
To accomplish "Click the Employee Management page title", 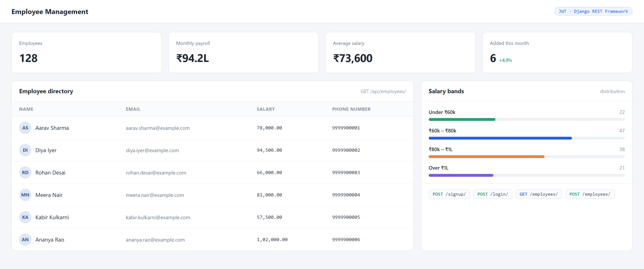I will tap(50, 12).
